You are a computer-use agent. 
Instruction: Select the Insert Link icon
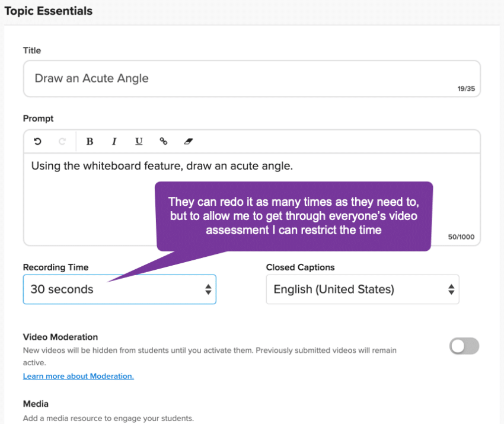click(x=164, y=141)
